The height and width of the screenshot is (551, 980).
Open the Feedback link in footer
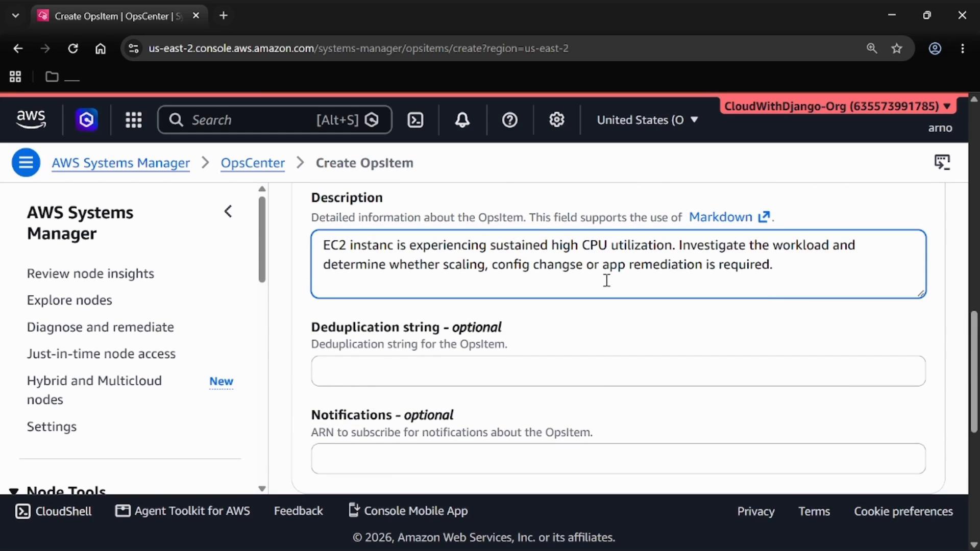[x=298, y=511]
